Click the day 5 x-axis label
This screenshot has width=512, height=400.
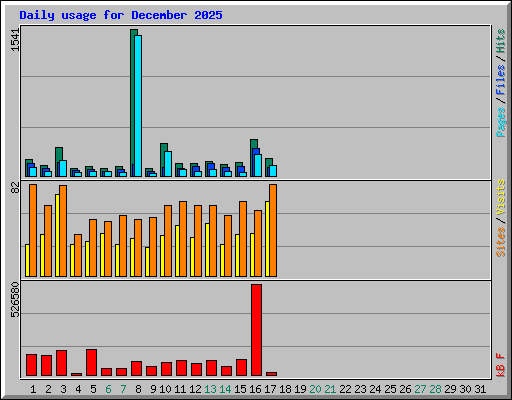(93, 389)
